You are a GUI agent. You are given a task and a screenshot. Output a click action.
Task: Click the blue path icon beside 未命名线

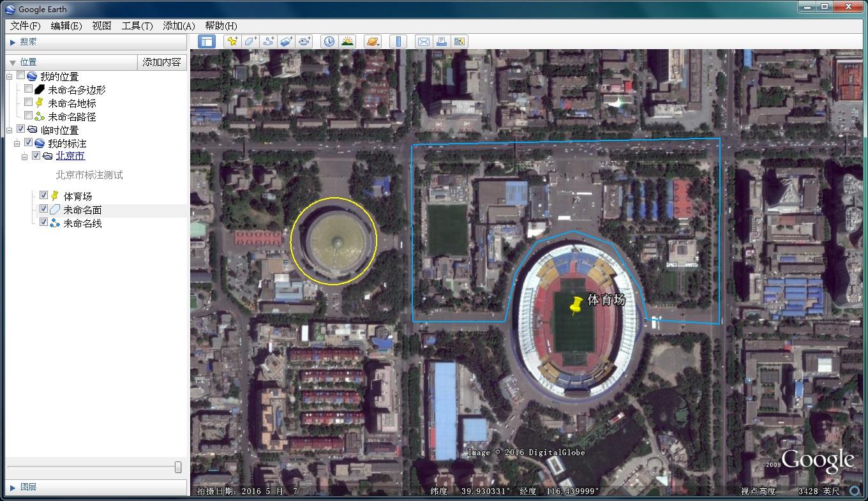[55, 223]
